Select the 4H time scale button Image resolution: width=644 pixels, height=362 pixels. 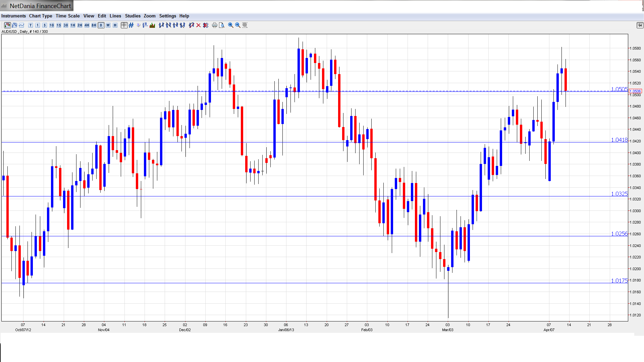tap(87, 25)
